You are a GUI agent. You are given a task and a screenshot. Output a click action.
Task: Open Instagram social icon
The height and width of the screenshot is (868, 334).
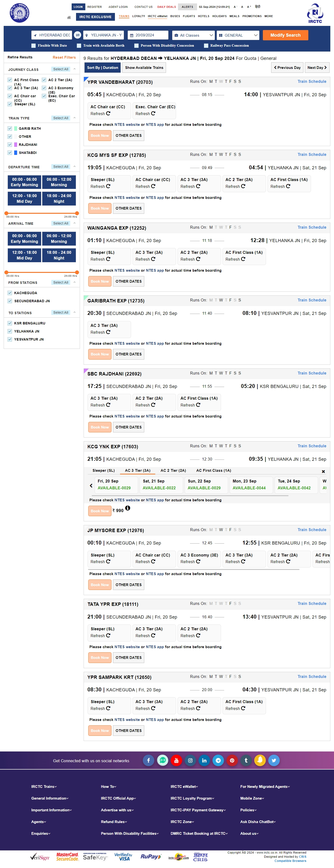point(190,761)
